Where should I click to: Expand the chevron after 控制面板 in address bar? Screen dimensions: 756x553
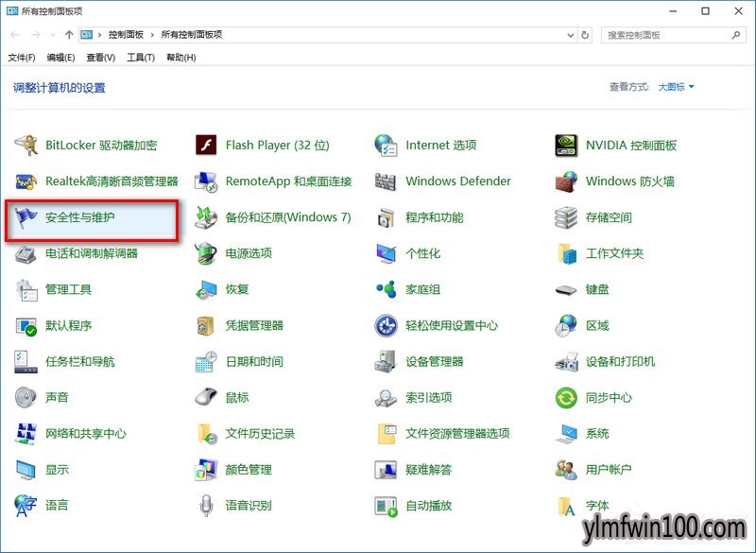[152, 35]
